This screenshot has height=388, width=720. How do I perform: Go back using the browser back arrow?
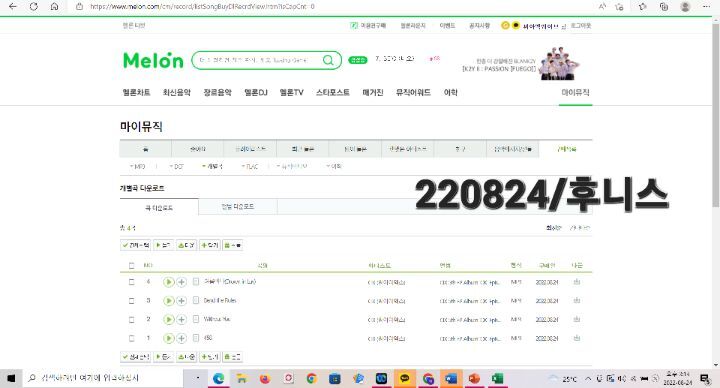[x=13, y=6]
